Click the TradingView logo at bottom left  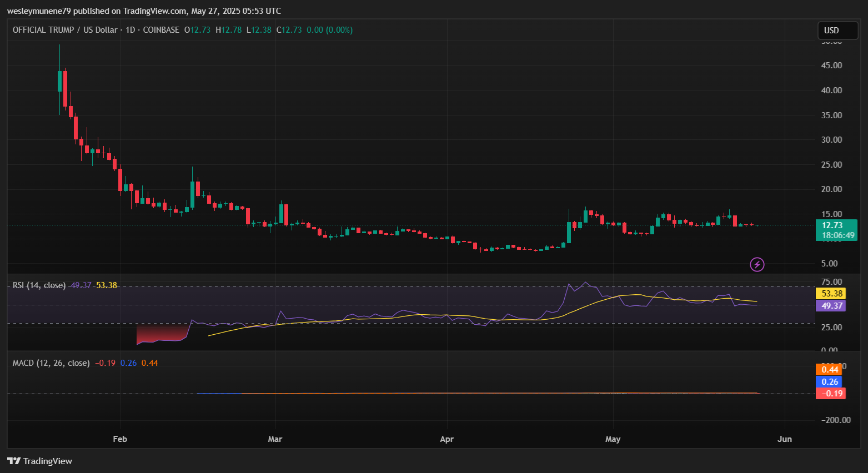[39, 461]
